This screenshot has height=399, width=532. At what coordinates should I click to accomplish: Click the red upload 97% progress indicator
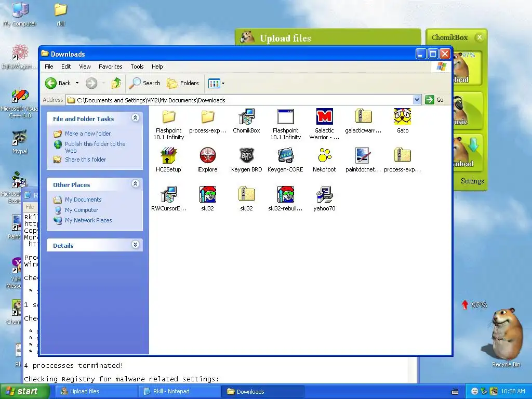(475, 304)
